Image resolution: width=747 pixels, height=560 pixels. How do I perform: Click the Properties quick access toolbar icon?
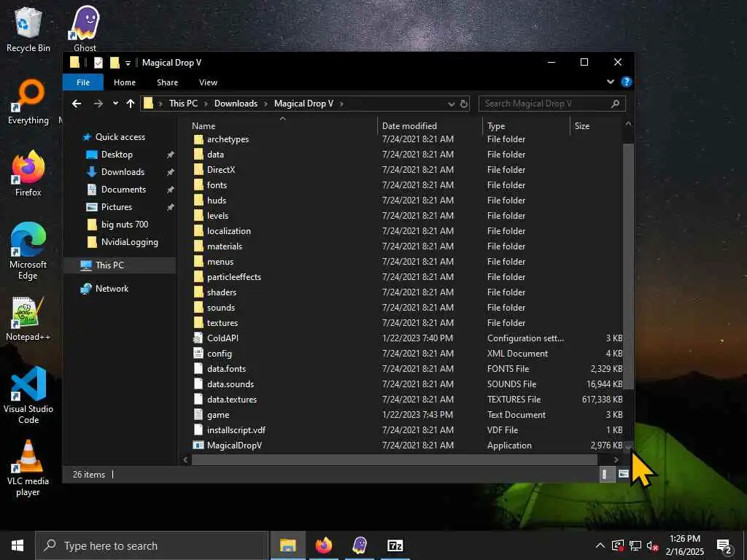pyautogui.click(x=98, y=63)
